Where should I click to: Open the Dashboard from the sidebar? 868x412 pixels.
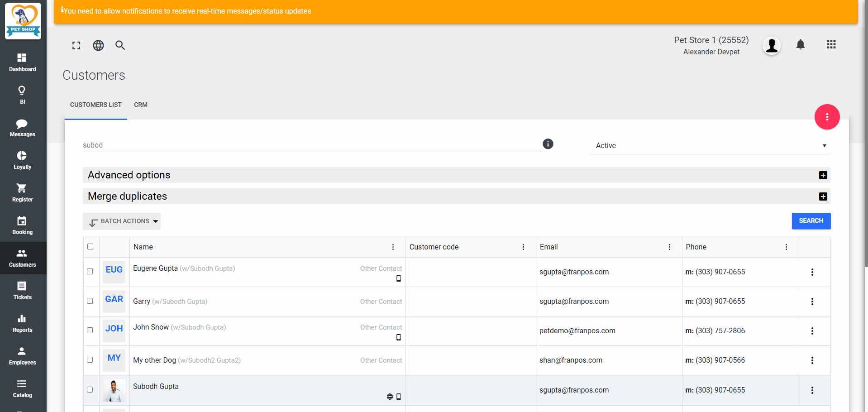click(23, 62)
